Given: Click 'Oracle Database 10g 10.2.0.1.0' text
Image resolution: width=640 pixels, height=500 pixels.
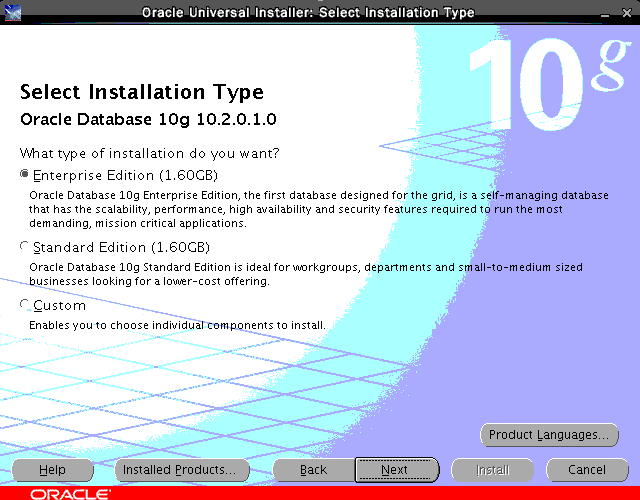Looking at the screenshot, I should coord(148,120).
